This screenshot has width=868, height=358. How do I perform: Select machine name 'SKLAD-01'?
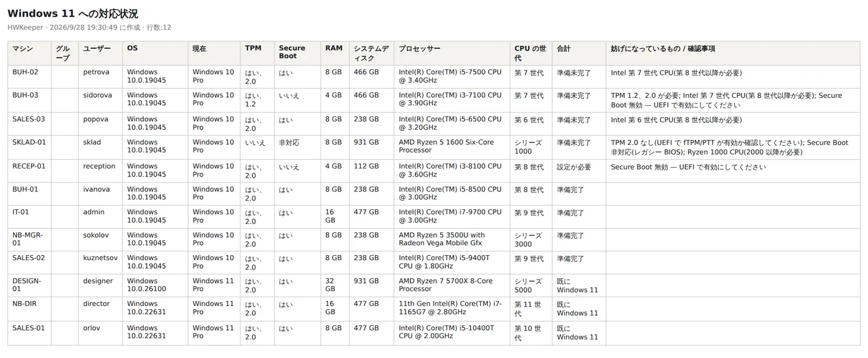tap(29, 142)
